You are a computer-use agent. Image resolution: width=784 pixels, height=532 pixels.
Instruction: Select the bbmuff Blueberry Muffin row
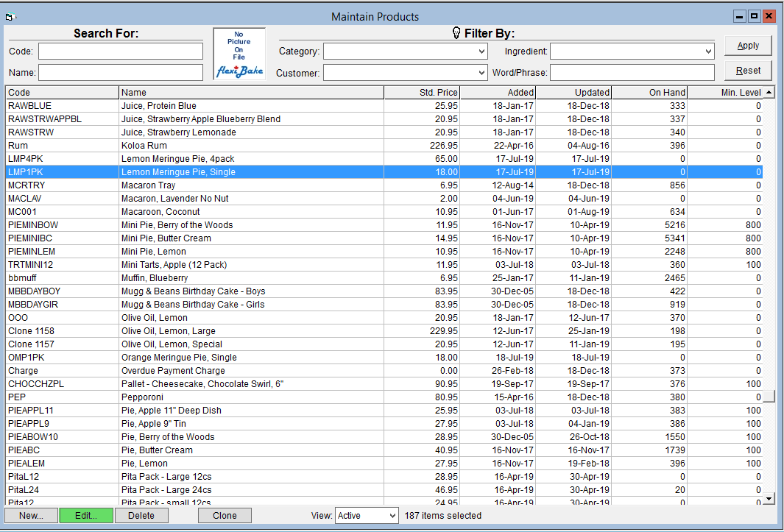point(384,278)
